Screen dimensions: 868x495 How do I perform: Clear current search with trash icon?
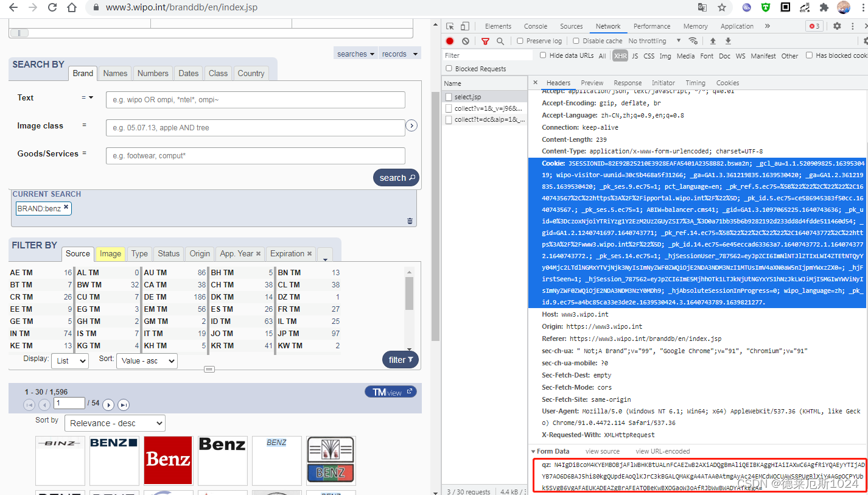(x=410, y=221)
